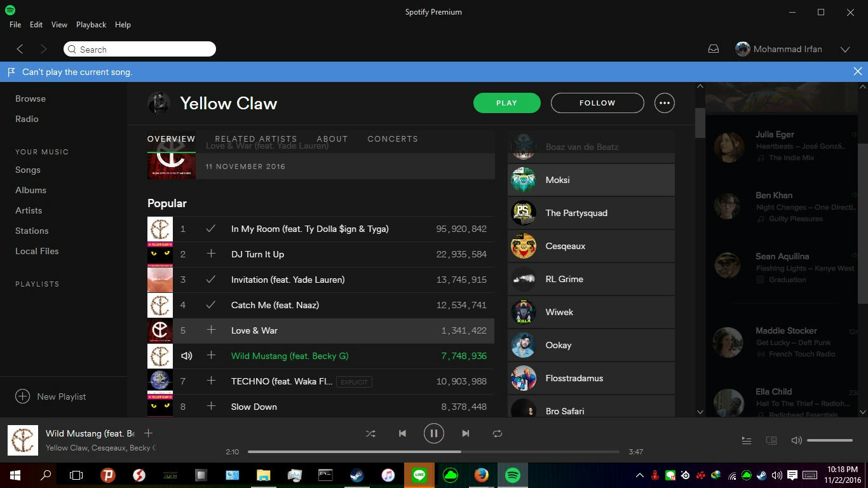Focus the Search field
This screenshot has width=868, height=488.
pyautogui.click(x=140, y=50)
